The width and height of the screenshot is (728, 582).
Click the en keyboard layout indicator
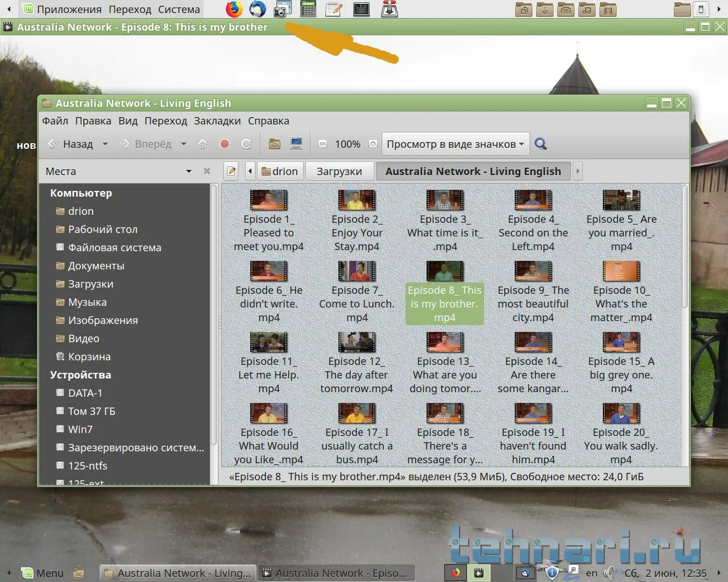pos(591,573)
